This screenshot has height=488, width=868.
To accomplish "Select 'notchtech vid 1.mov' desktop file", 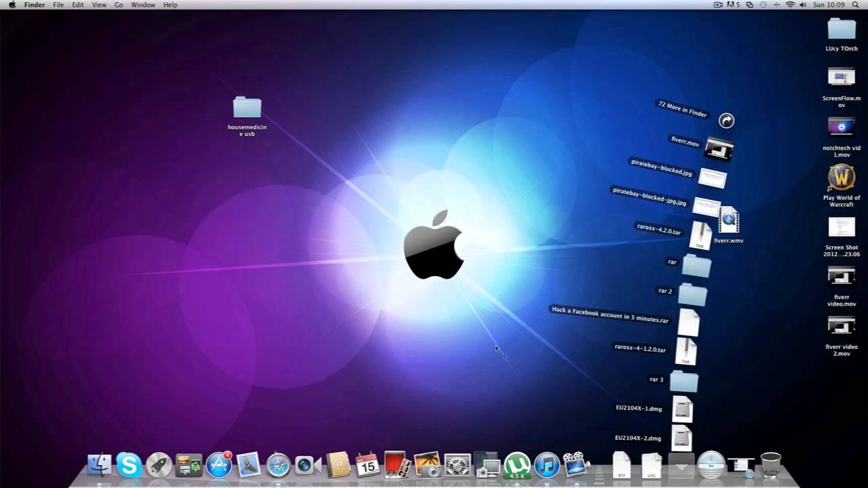I will pos(842,127).
